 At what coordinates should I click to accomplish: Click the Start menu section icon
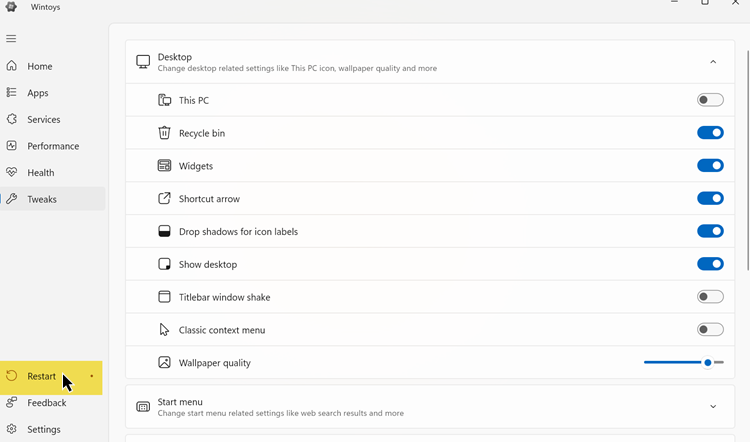pyautogui.click(x=143, y=407)
